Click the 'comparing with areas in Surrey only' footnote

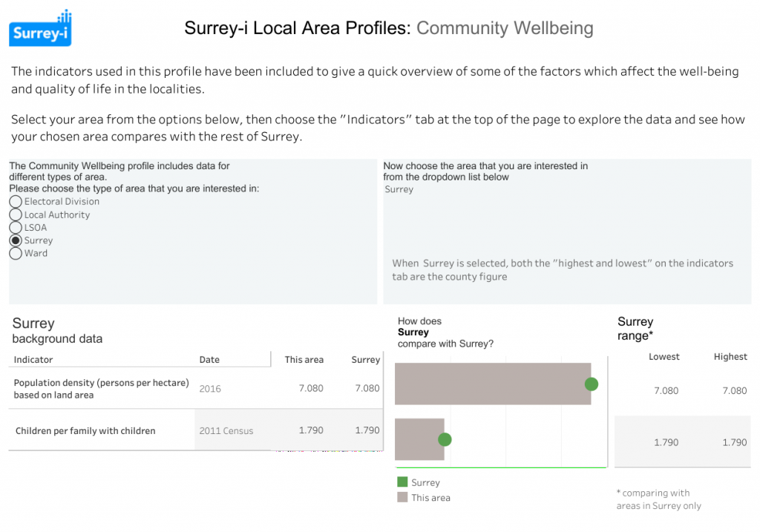659,499
